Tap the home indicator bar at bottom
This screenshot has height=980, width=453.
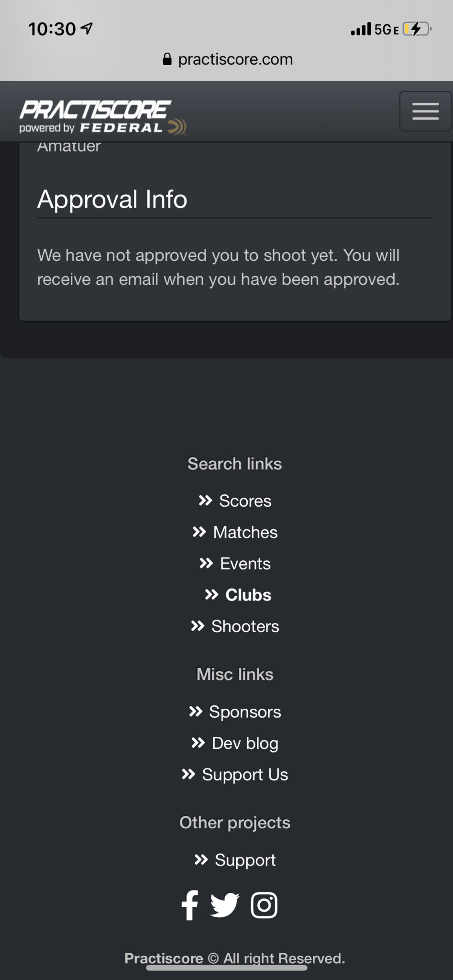[226, 968]
